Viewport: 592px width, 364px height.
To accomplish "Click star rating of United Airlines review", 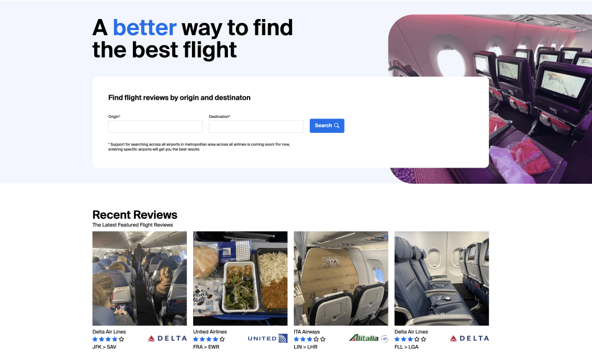I will (209, 339).
